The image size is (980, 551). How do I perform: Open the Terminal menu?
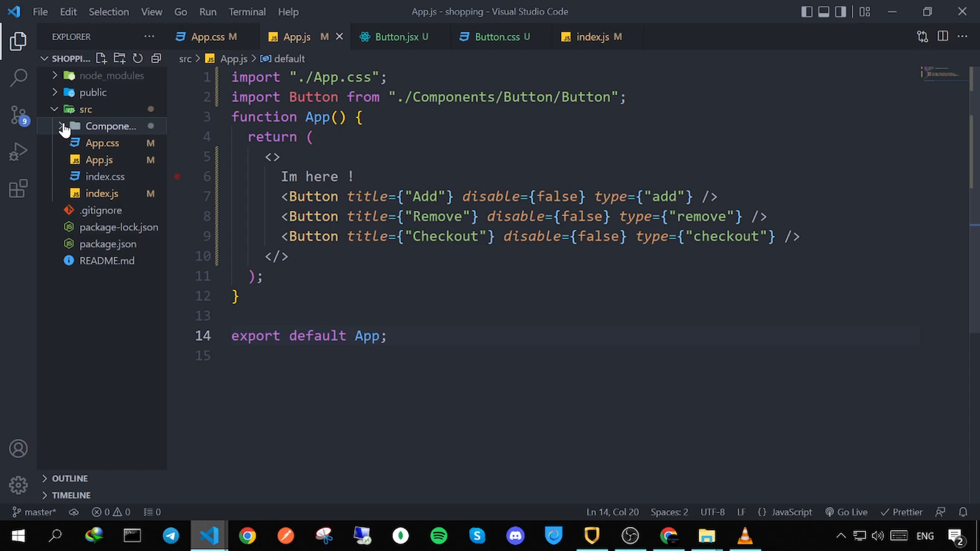point(247,12)
